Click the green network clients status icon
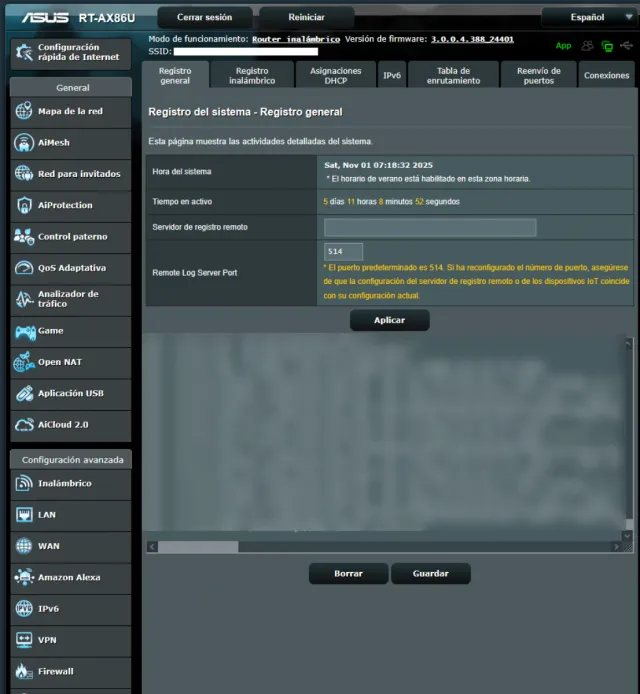The height and width of the screenshot is (694, 640). [x=607, y=46]
